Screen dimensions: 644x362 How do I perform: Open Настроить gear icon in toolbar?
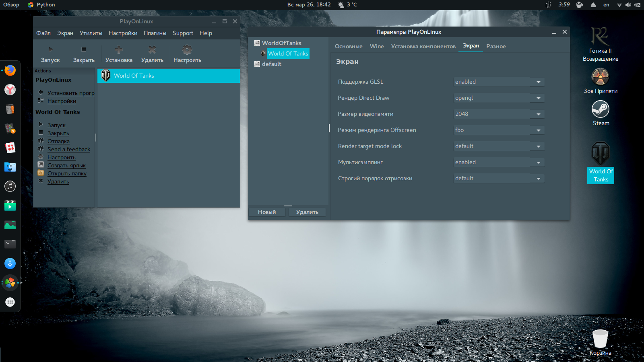(187, 49)
